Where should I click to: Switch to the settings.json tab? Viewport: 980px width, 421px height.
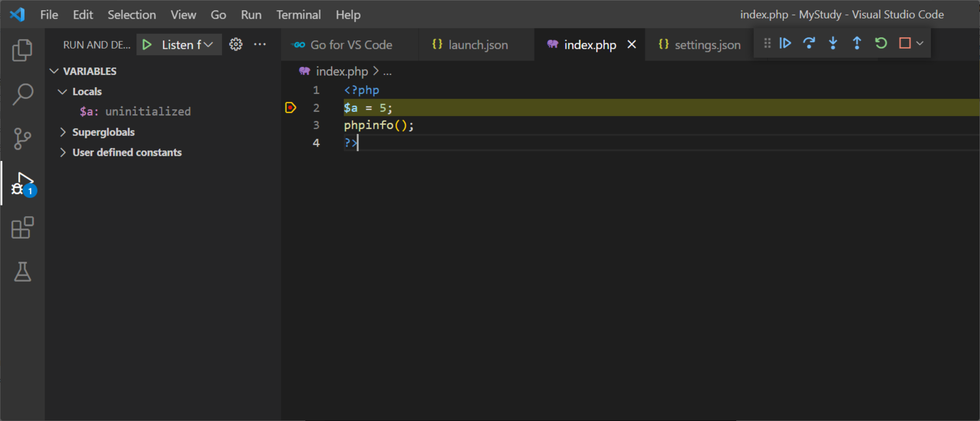pos(699,45)
